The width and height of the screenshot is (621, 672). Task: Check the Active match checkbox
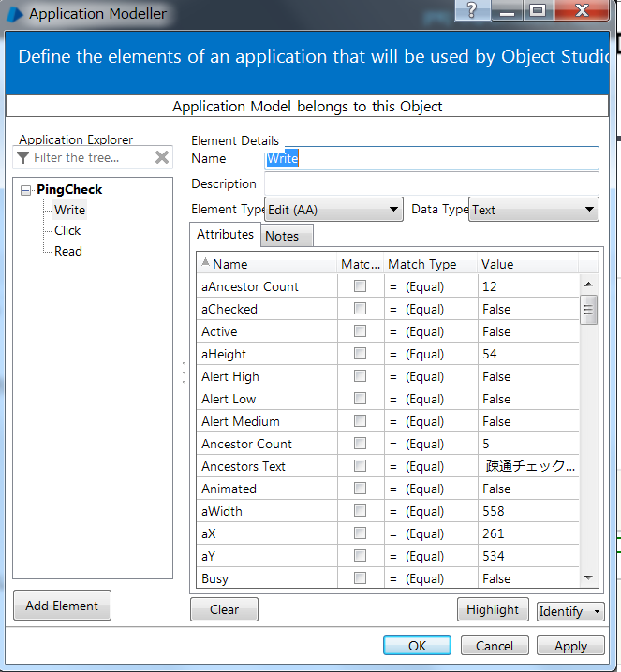tap(361, 331)
